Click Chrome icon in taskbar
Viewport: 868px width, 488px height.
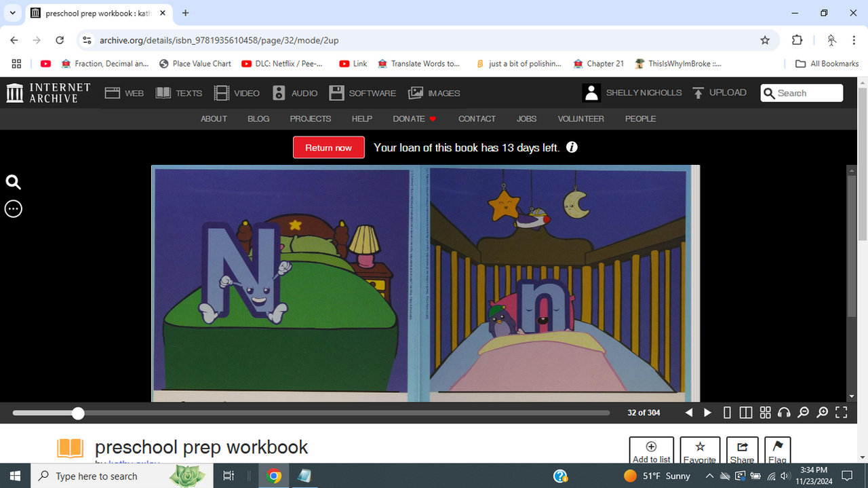coord(275,476)
